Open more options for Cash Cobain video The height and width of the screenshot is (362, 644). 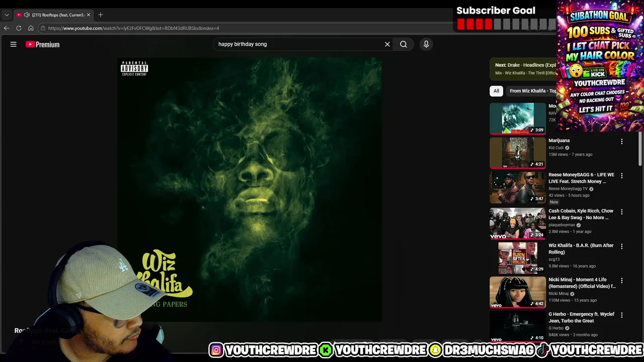622,212
